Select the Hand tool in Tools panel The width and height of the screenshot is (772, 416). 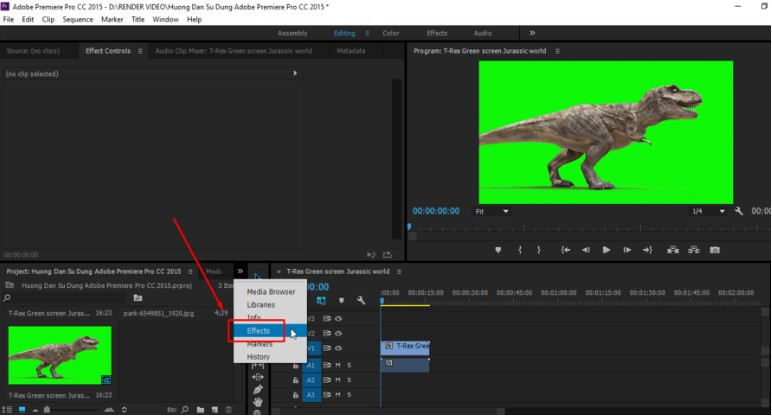[258, 402]
